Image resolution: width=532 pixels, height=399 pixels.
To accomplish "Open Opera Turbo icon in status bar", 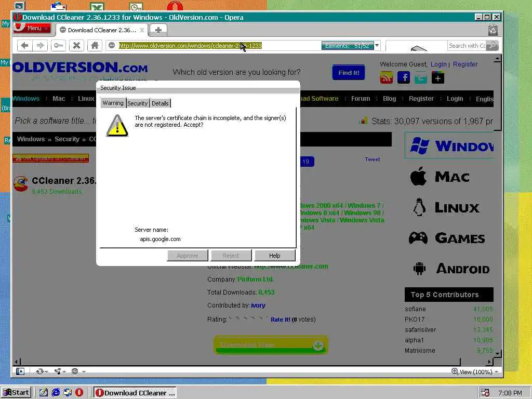I will tap(75, 371).
